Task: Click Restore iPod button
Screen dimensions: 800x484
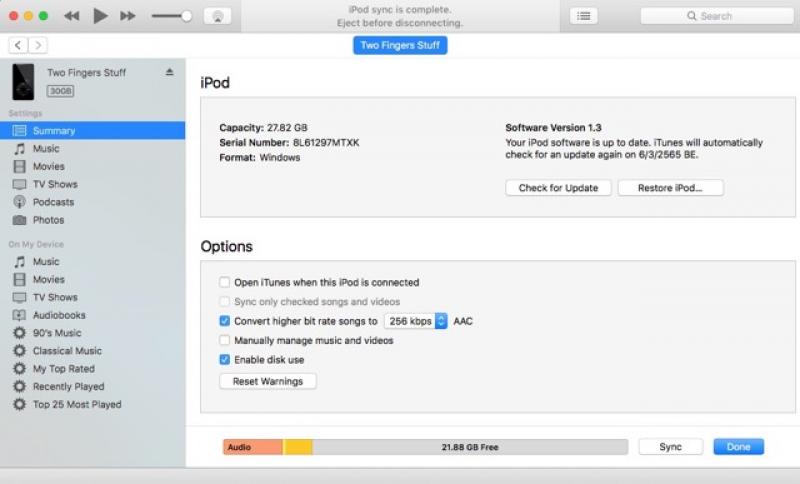Action: [x=670, y=188]
